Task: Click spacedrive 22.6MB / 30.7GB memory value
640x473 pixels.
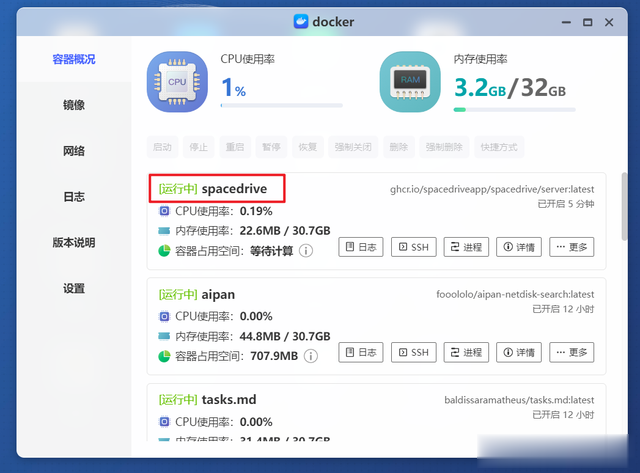Action: tap(285, 231)
